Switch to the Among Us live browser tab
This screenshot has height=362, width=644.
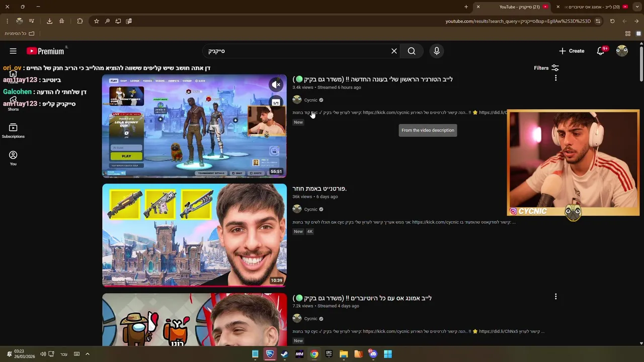coord(596,7)
